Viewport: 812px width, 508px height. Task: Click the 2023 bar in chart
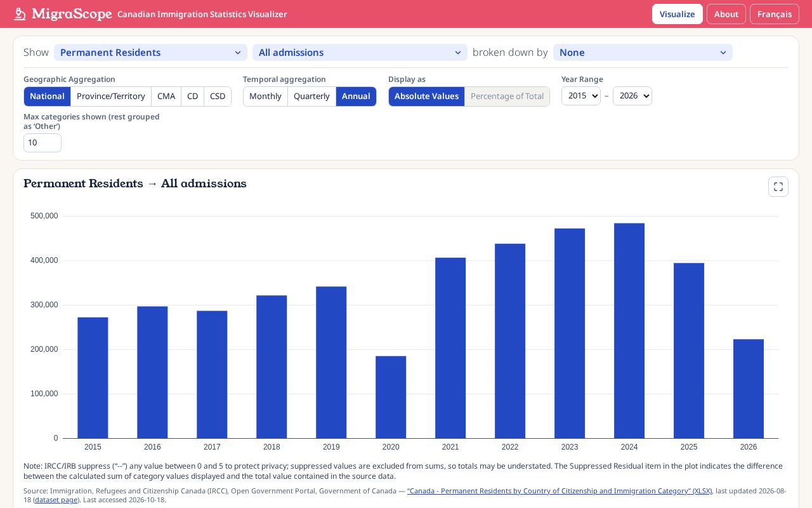(x=570, y=333)
